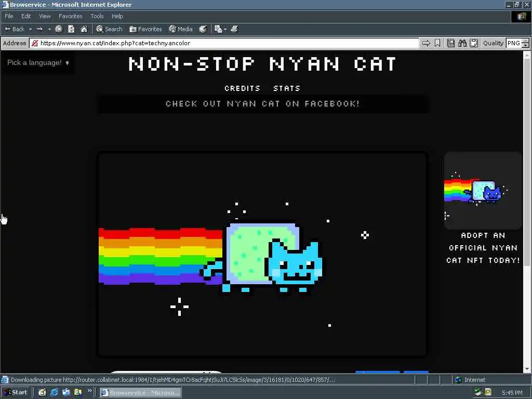Click the main technyancolor cat animation
The image size is (532, 399).
262,255
